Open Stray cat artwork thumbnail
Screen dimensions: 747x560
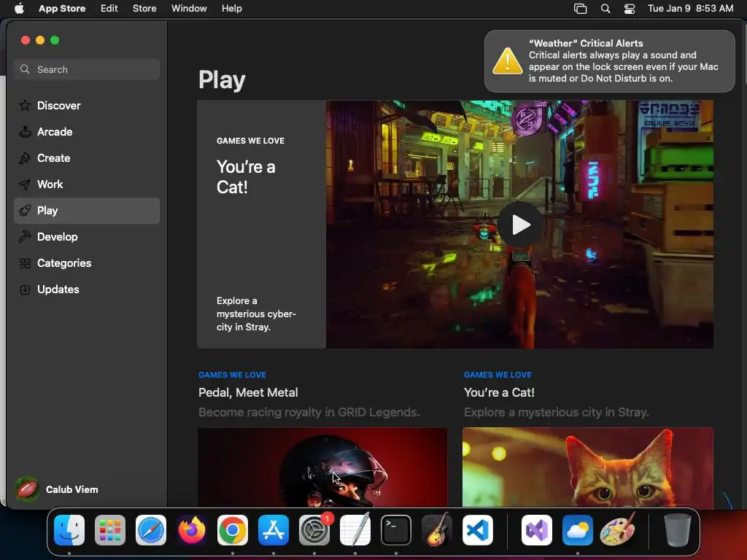click(x=587, y=467)
